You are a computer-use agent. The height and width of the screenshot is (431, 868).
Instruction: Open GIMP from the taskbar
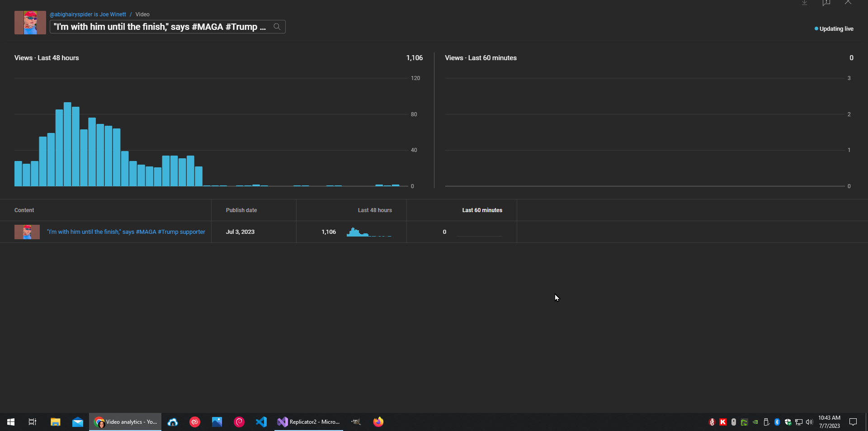pos(356,422)
